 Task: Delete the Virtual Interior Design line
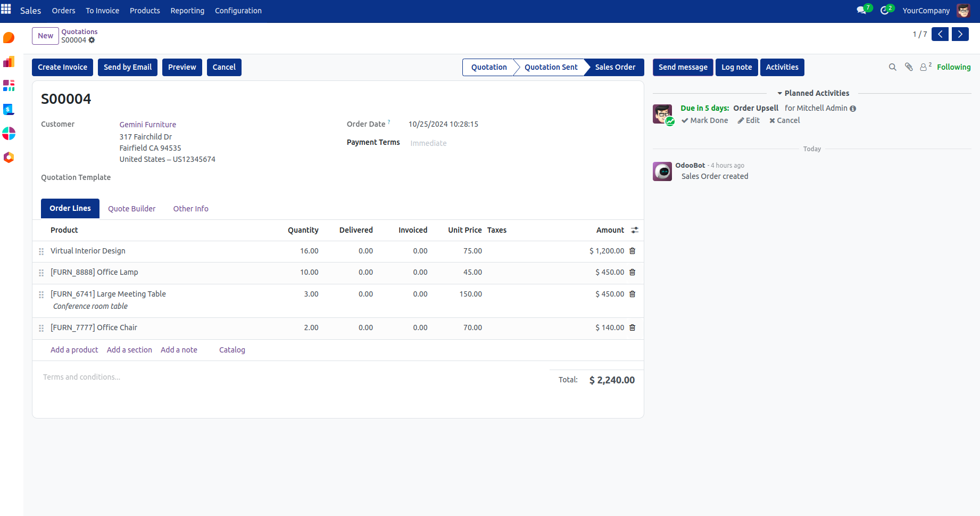tap(633, 251)
